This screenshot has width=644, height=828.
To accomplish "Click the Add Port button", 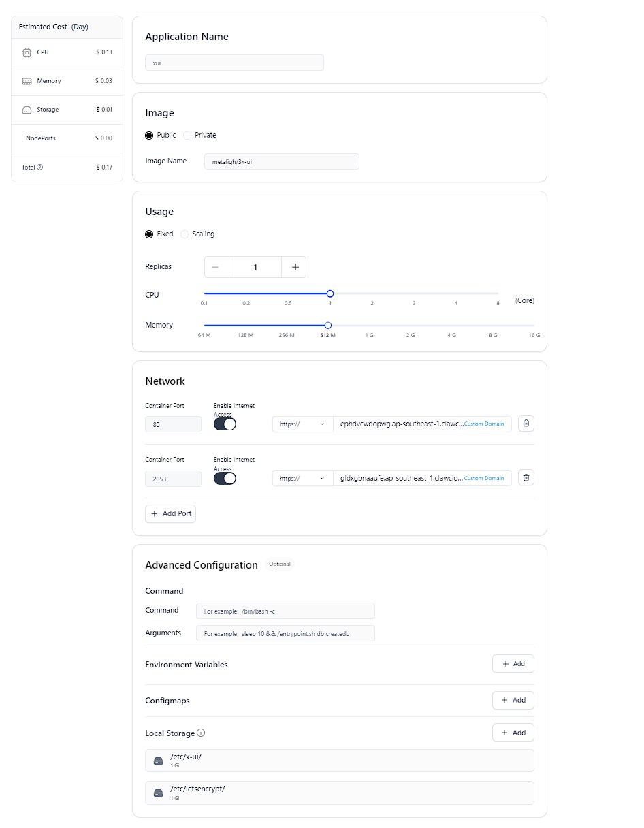I will pyautogui.click(x=170, y=513).
